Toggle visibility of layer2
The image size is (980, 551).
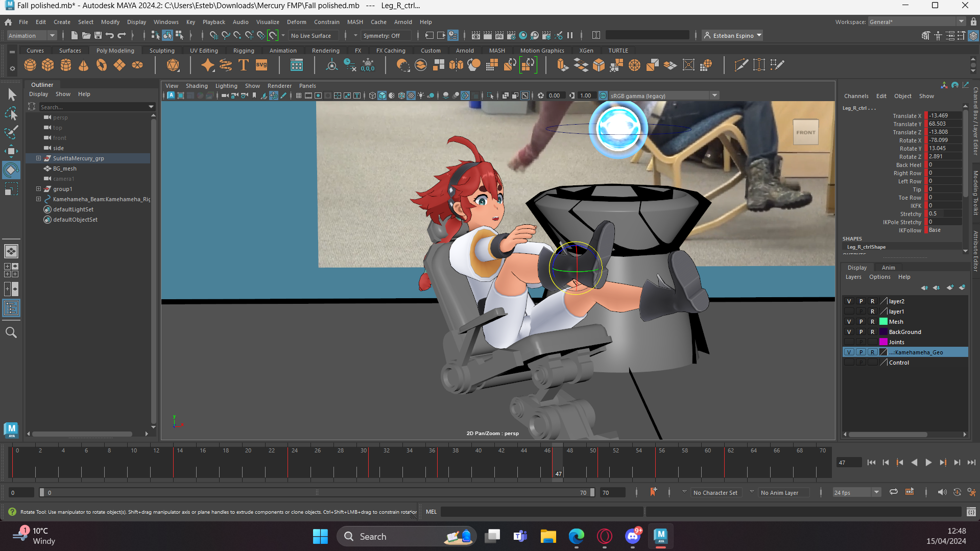849,301
